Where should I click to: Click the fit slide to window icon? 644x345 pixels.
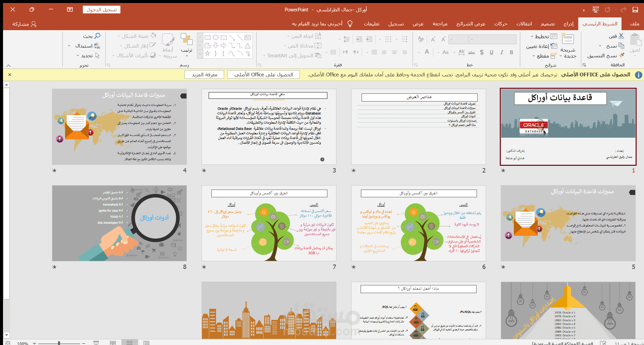8,343
